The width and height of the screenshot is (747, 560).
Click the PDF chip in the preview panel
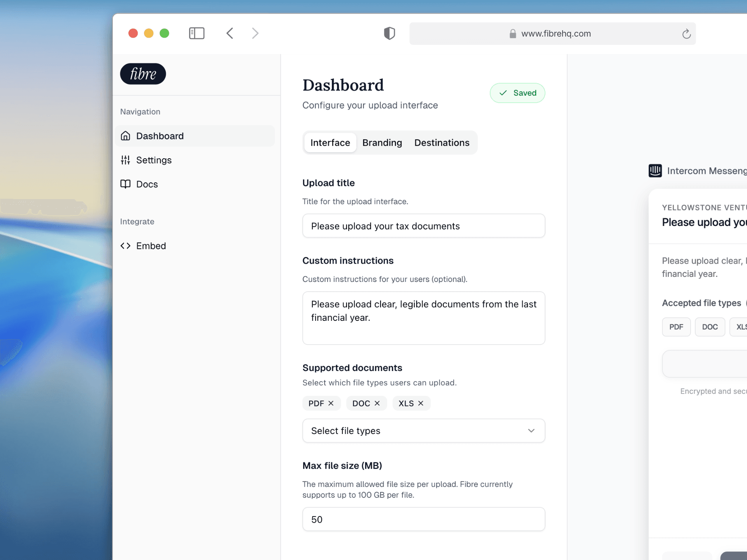676,327
